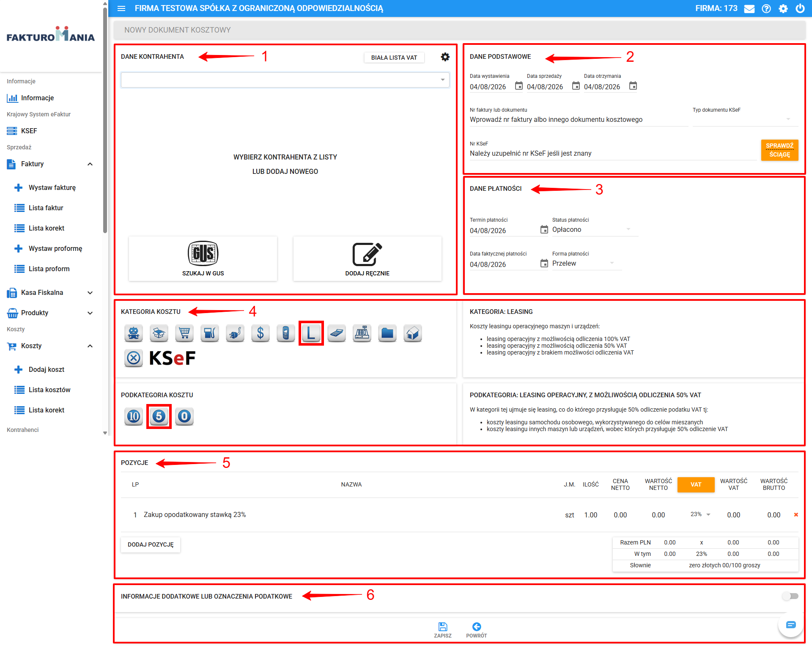This screenshot has height=646, width=812.
Task: Select the Leasing 'L' cost category
Action: [x=311, y=333]
